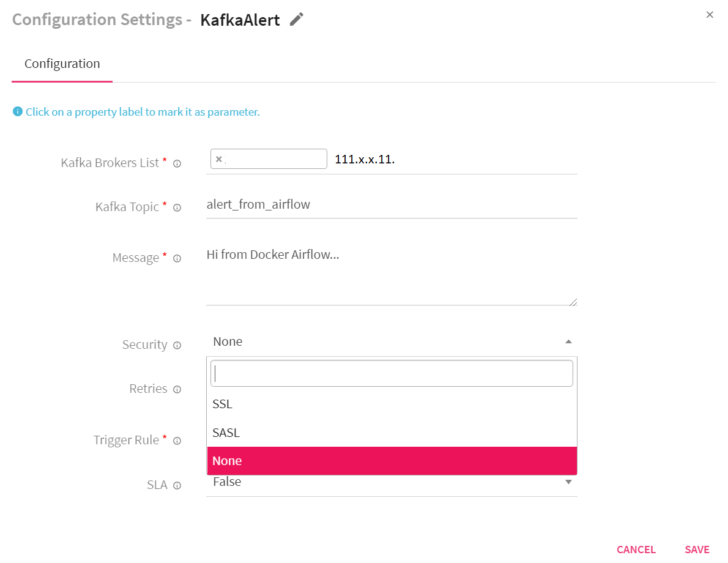Click info icon beside Kafka Topic label
The image size is (728, 563).
[177, 207]
